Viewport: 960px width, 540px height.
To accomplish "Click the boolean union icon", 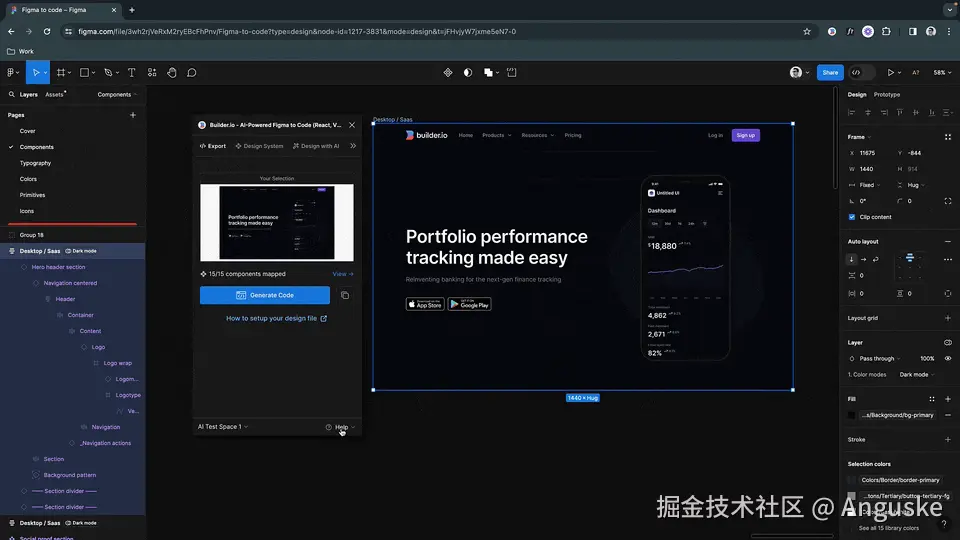I will coord(488,72).
